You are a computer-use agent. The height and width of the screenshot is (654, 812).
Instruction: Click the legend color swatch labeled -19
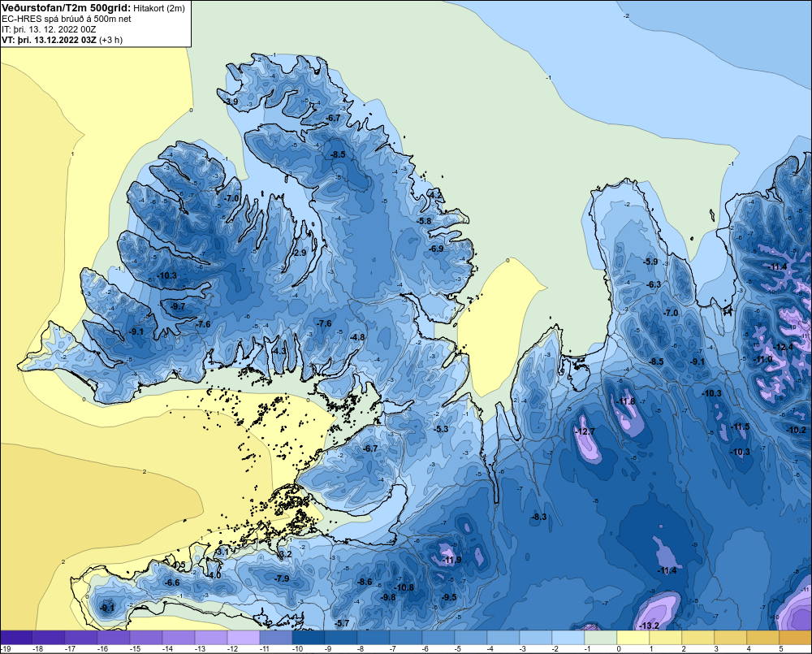click(16, 638)
